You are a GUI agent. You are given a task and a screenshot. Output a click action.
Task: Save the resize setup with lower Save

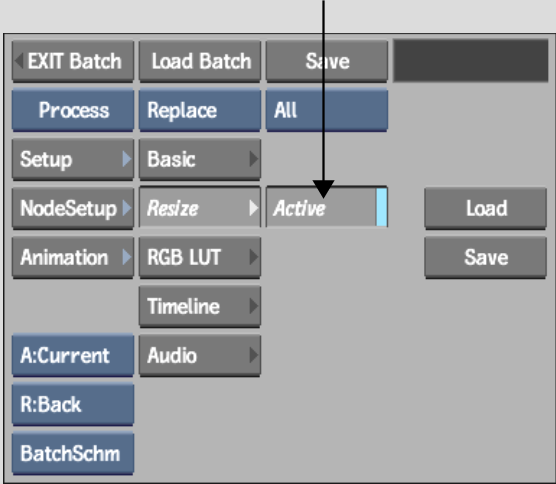click(x=485, y=257)
